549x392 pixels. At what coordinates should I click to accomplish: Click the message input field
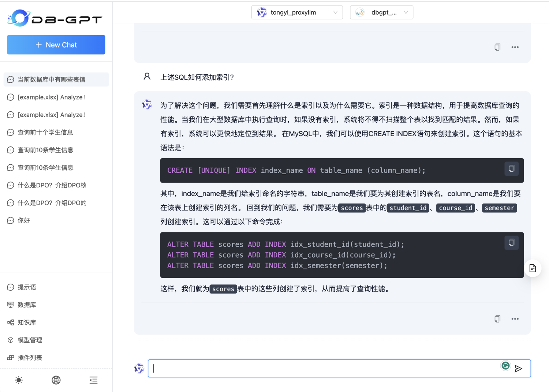point(322,369)
